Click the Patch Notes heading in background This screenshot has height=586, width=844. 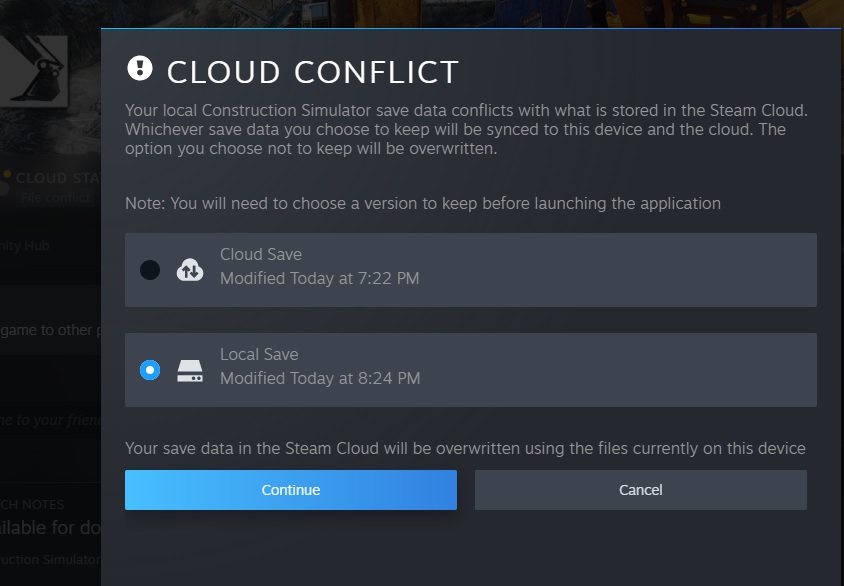coord(33,505)
